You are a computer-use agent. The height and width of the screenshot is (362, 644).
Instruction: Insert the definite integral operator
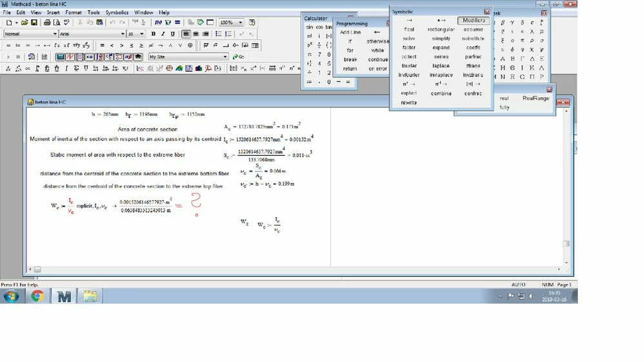(37, 68)
